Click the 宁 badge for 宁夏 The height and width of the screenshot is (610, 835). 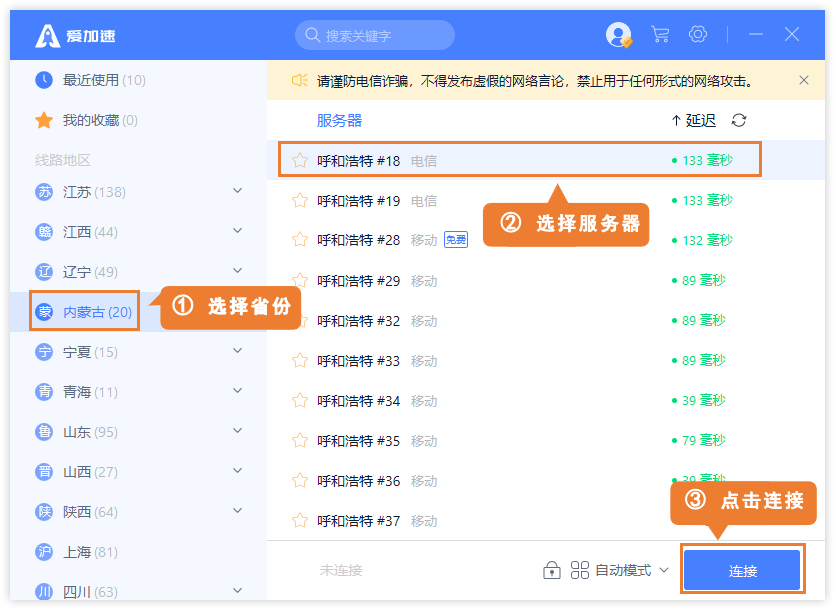pyautogui.click(x=44, y=352)
